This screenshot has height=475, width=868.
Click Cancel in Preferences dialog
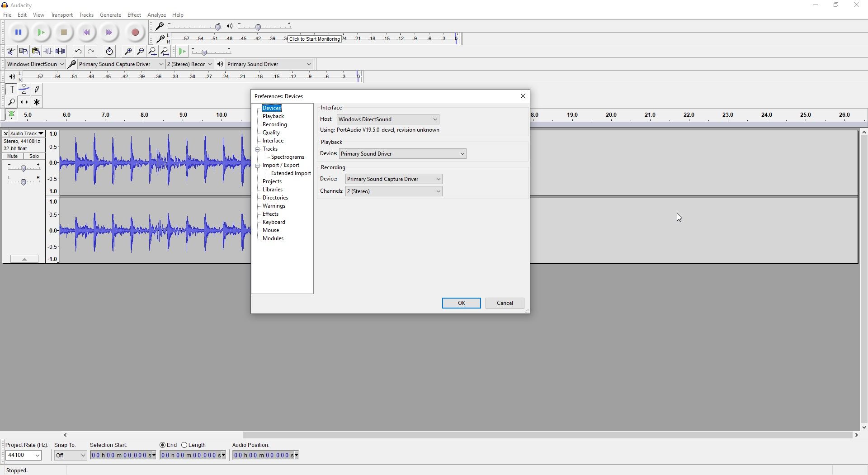coord(505,303)
